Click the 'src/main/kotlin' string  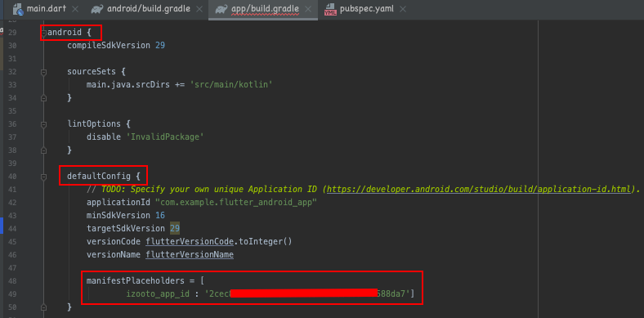(231, 85)
